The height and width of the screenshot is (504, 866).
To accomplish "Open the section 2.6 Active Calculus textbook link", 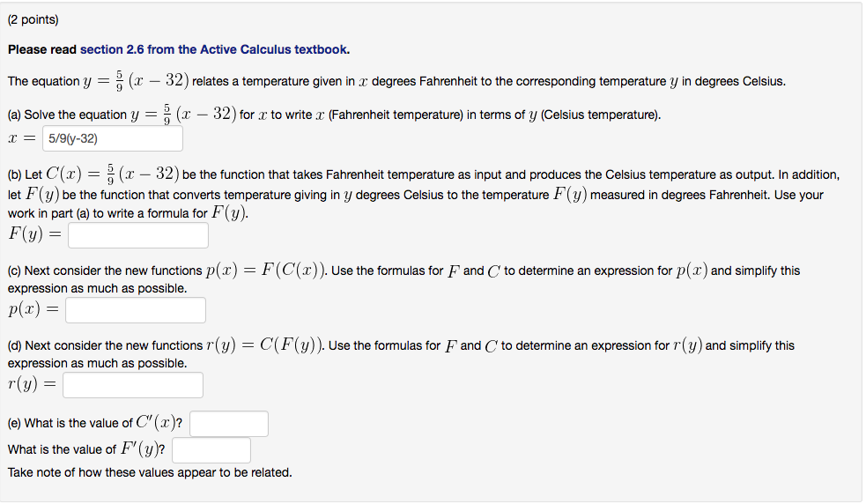I will [x=214, y=49].
